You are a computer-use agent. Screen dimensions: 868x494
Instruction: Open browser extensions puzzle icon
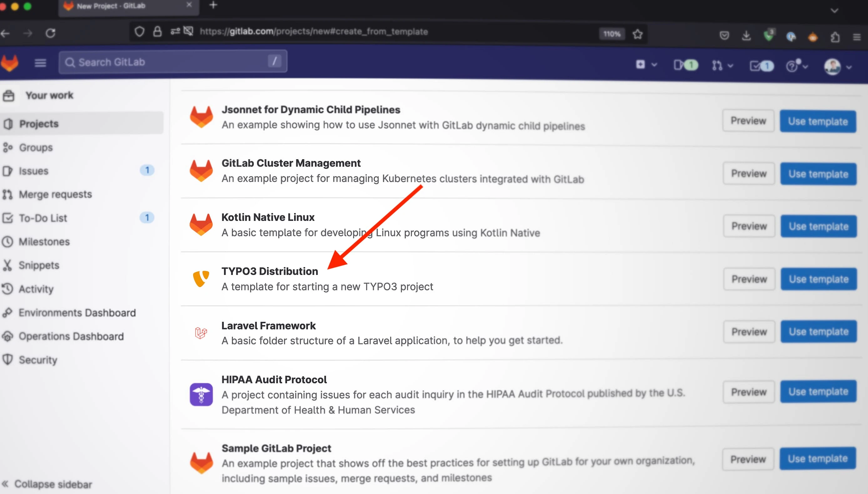(x=835, y=37)
